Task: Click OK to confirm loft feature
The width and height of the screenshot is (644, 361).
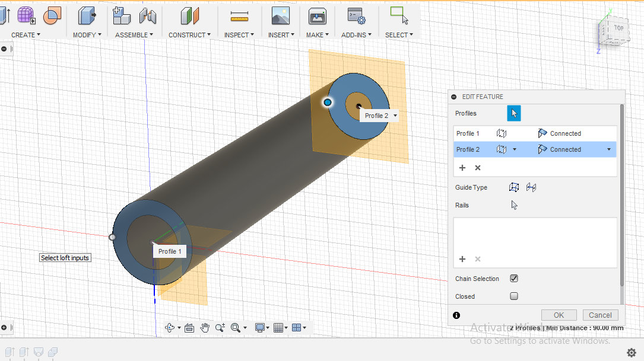Action: coord(559,315)
